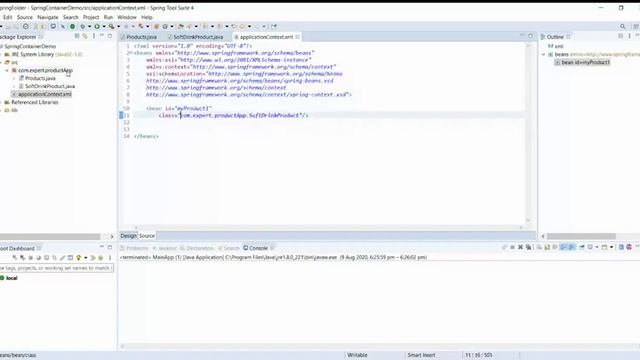Open the Debug dropdown arrow

click(89, 27)
